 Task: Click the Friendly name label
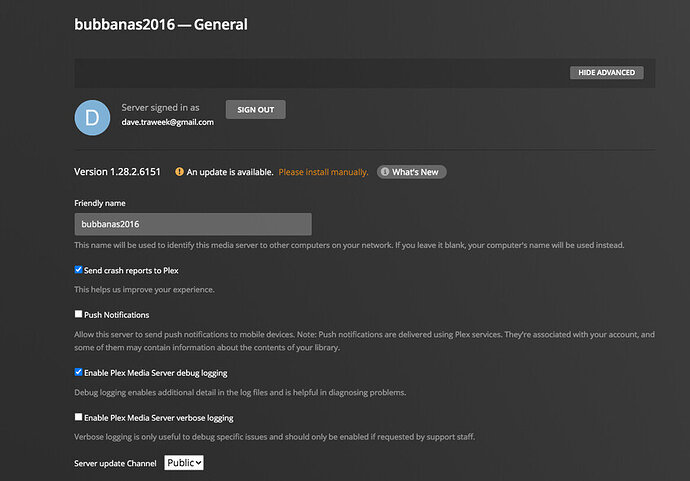pyautogui.click(x=100, y=203)
